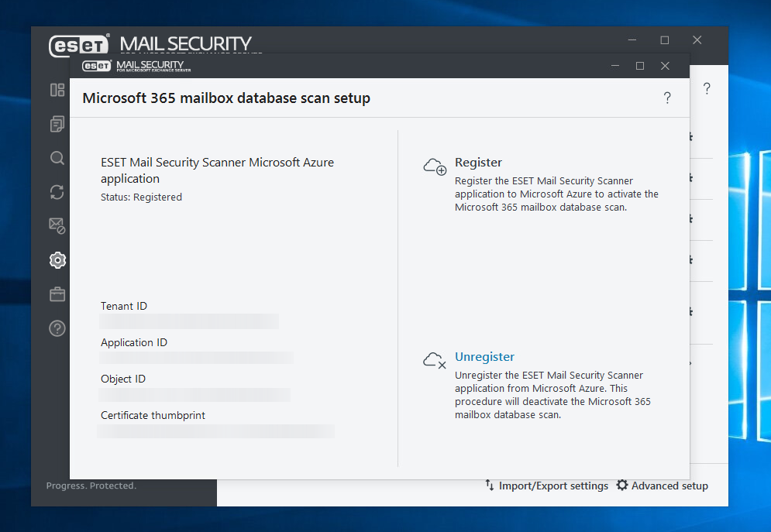Click the Unregister link
Image resolution: width=771 pixels, height=532 pixels.
(x=484, y=357)
